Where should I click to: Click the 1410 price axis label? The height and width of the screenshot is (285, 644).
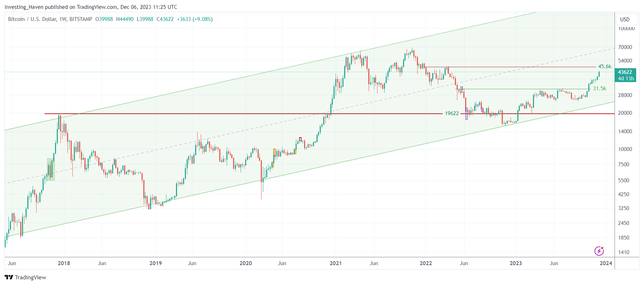click(x=624, y=252)
